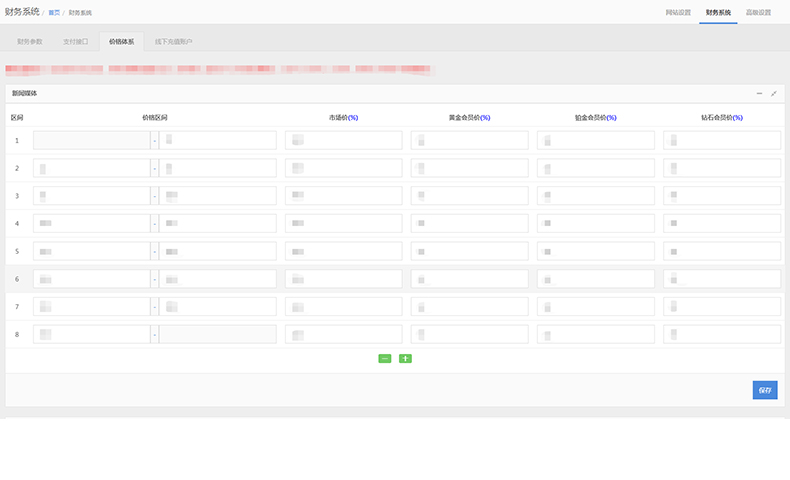Select the 价格体系 tab
Screen dimensions: 790x480
pos(121,42)
